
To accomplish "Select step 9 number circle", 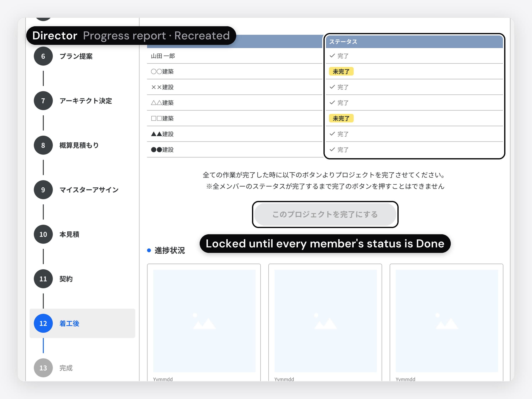I will [43, 190].
